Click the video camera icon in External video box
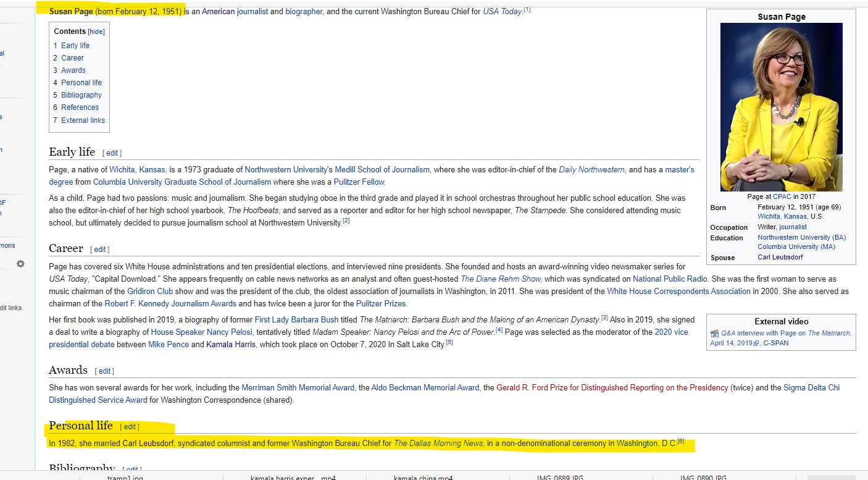 point(715,334)
